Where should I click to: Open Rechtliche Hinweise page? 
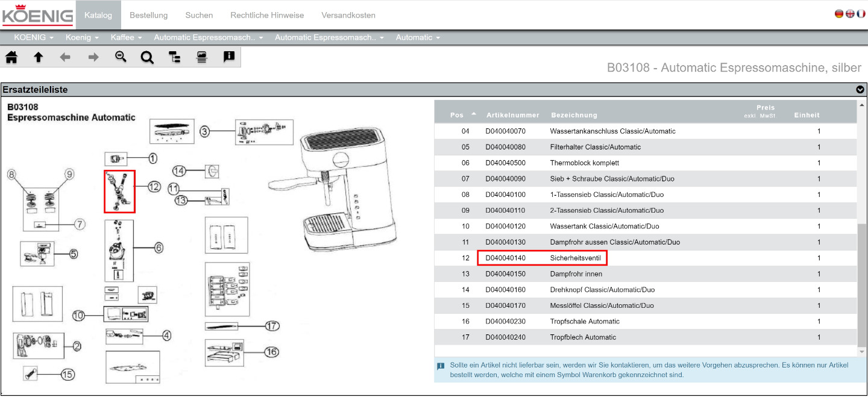[267, 15]
